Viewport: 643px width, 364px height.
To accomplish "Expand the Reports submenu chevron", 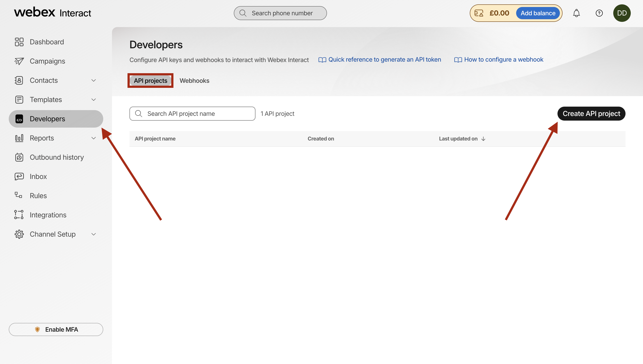I will click(94, 138).
